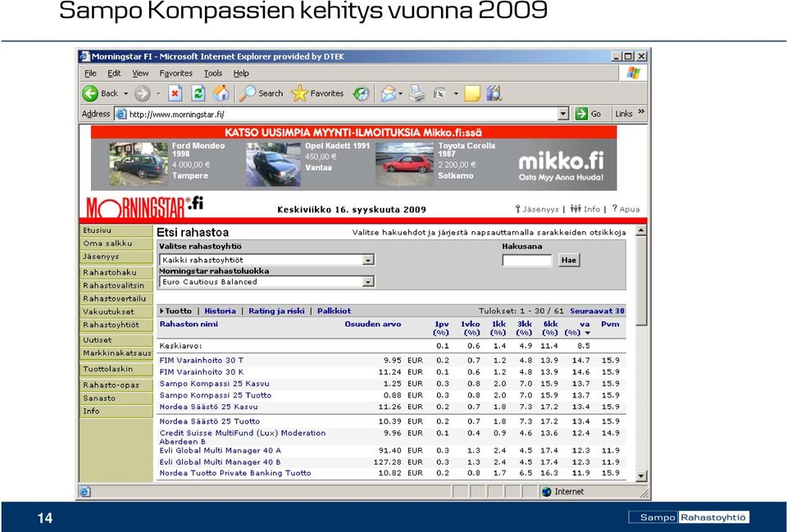Expand the Back button history arrow
This screenshot has width=787, height=532.
coord(125,93)
